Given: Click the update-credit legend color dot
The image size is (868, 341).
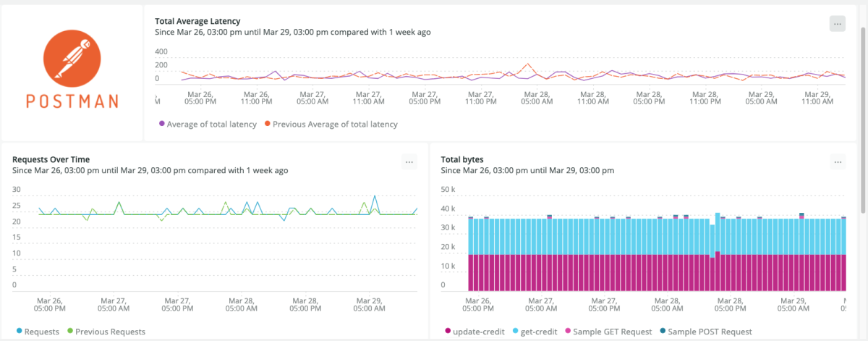Looking at the screenshot, I should click(447, 332).
